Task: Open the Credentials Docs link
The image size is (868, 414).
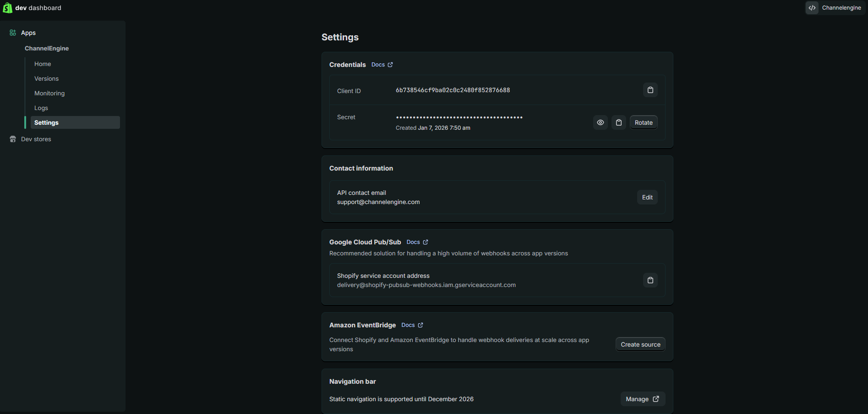Action: pos(382,65)
